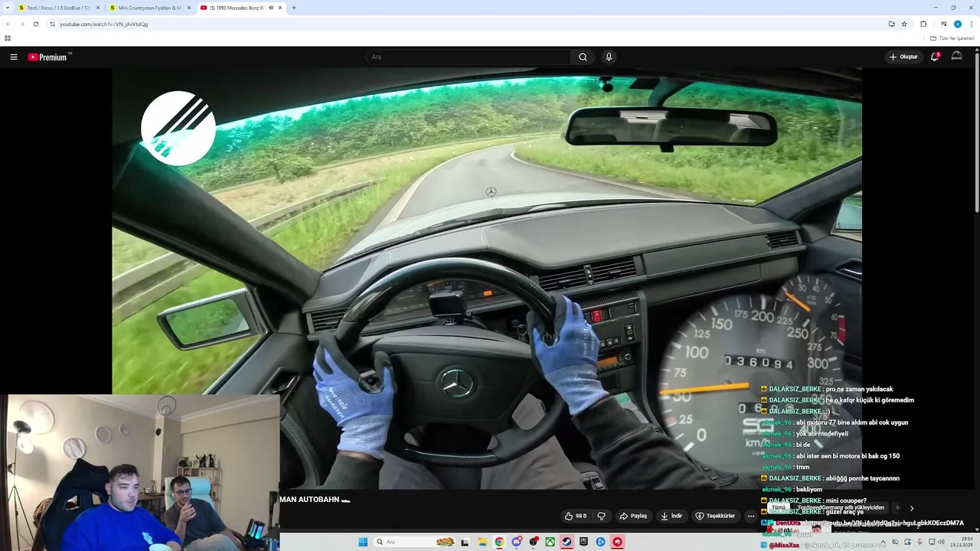The width and height of the screenshot is (980, 551).
Task: Open more actions three-dot menu under video
Action: pyautogui.click(x=750, y=516)
